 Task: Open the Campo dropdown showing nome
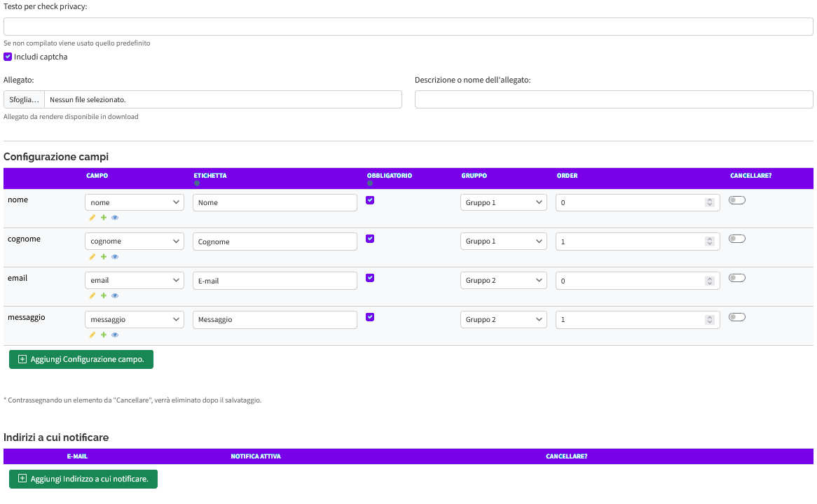(x=135, y=202)
